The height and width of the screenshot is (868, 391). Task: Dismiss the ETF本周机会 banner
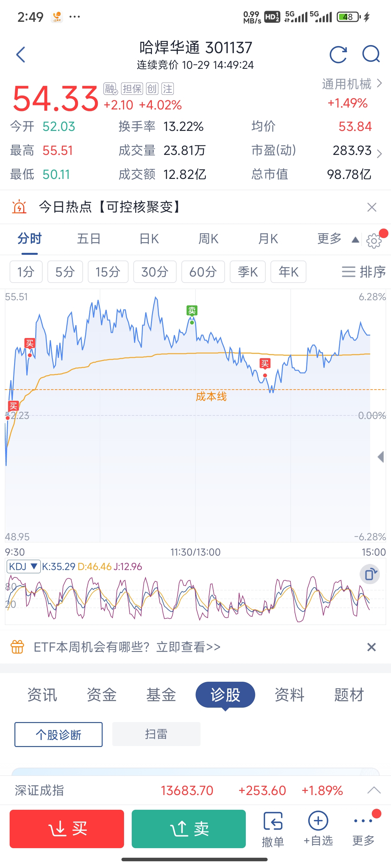pos(371,647)
